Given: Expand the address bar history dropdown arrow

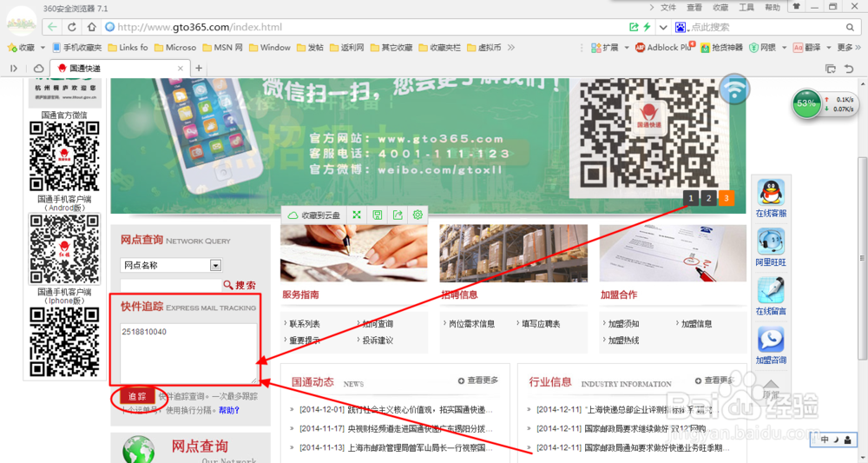Looking at the screenshot, I should tap(662, 27).
